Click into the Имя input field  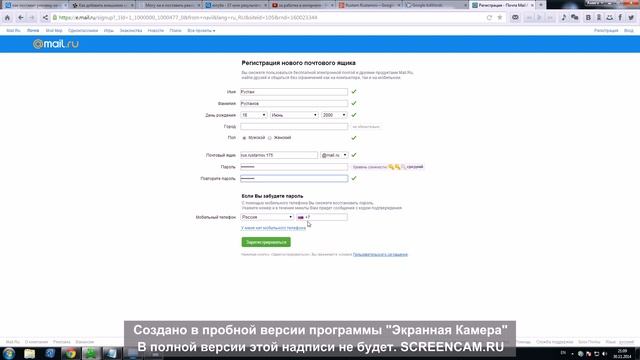[294, 92]
